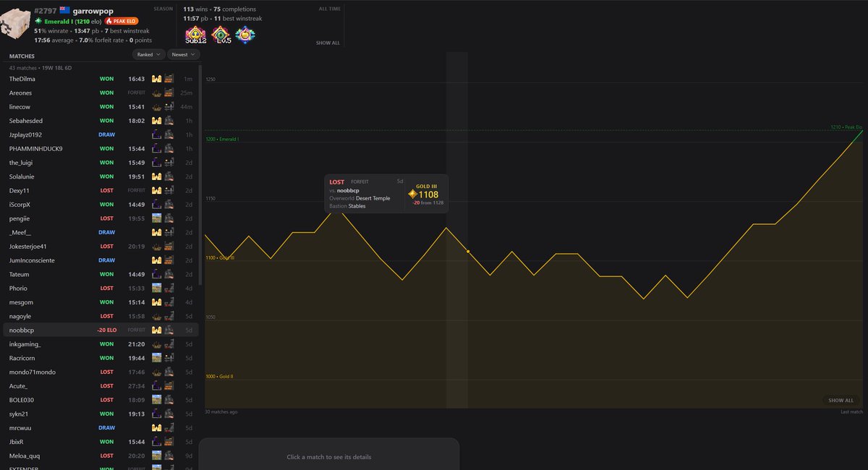Image resolution: width=868 pixels, height=470 pixels.
Task: Click the desert temple icon in Solalunie row
Action: click(156, 176)
